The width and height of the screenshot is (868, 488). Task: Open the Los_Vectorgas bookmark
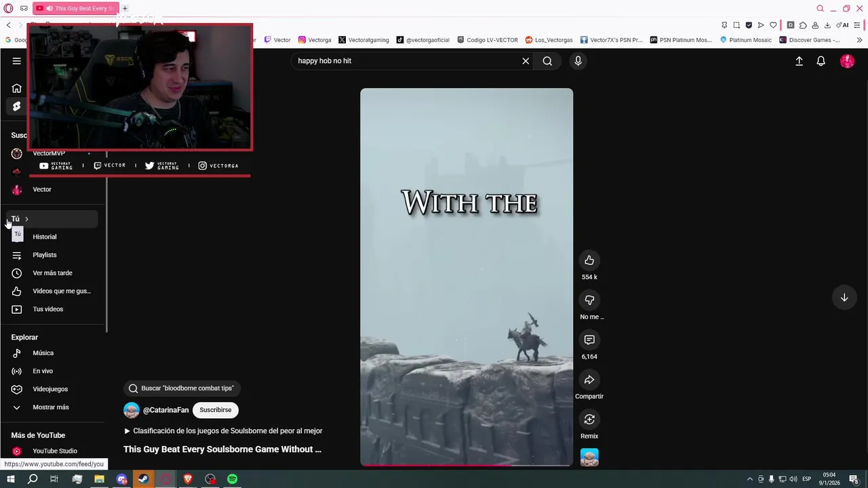pyautogui.click(x=549, y=40)
